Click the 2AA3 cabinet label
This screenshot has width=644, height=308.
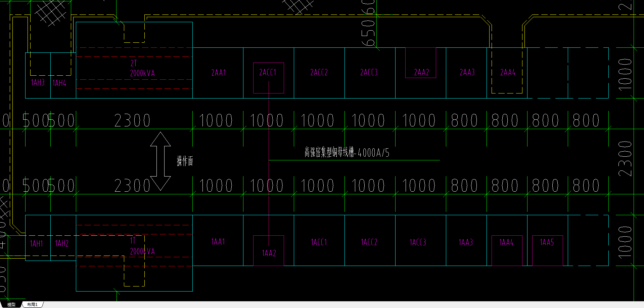467,72
